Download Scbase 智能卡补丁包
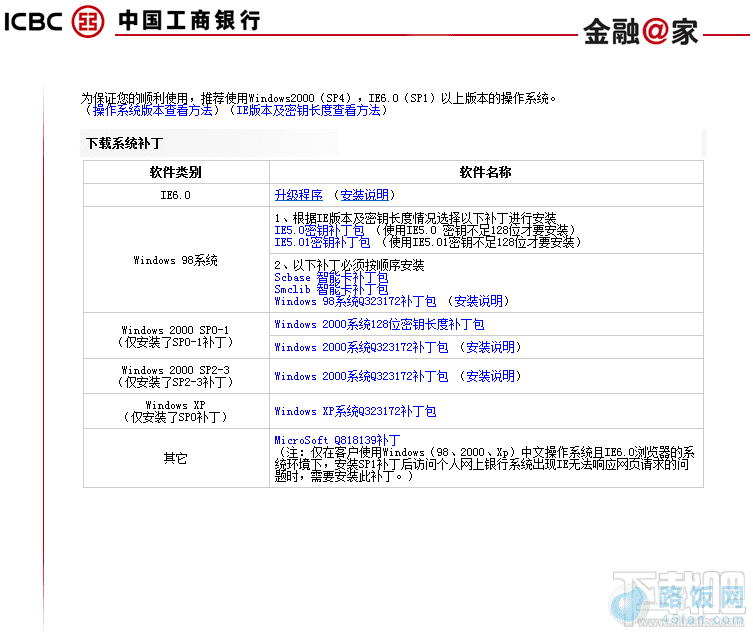This screenshot has width=753, height=632. tap(331, 278)
